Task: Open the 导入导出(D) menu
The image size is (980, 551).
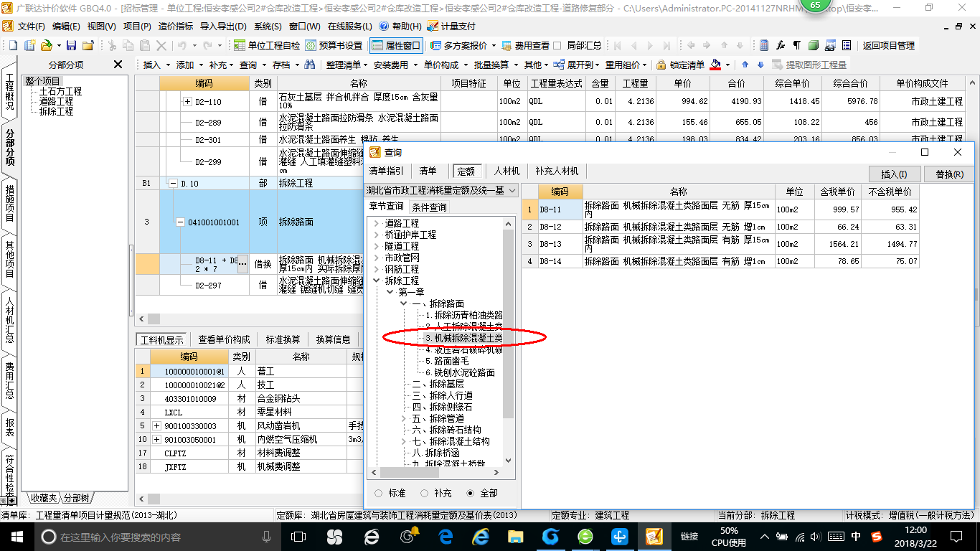Action: click(222, 26)
